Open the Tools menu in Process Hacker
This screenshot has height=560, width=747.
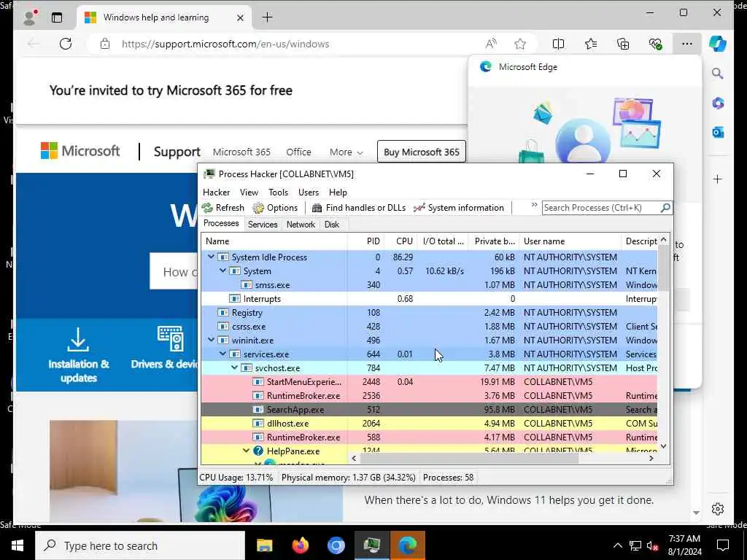(x=278, y=192)
